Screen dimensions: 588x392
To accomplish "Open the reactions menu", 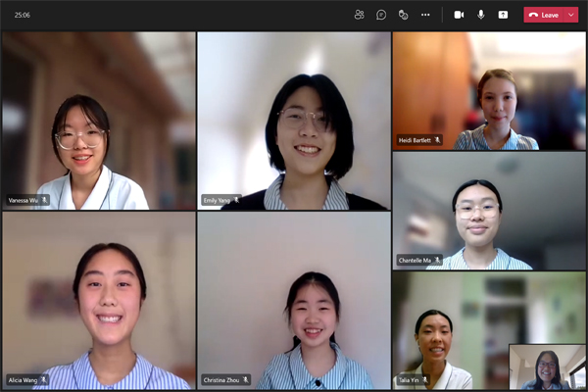I will pyautogui.click(x=403, y=15).
